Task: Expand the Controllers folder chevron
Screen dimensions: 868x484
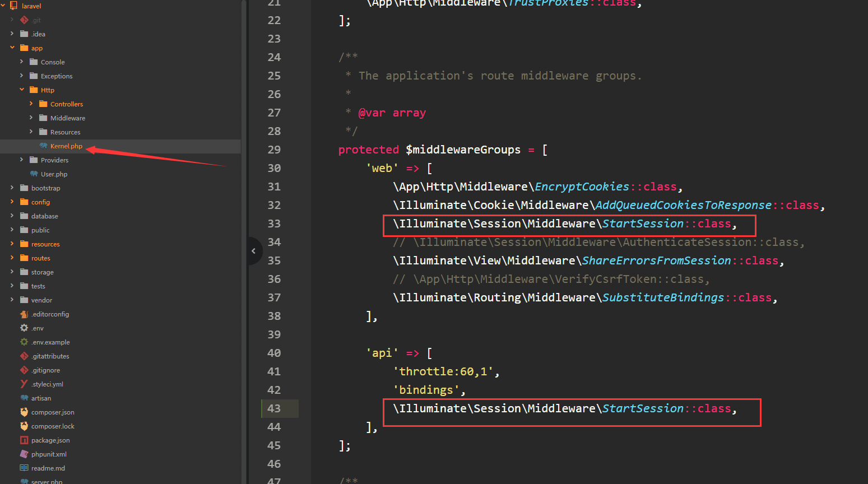Action: (x=31, y=104)
